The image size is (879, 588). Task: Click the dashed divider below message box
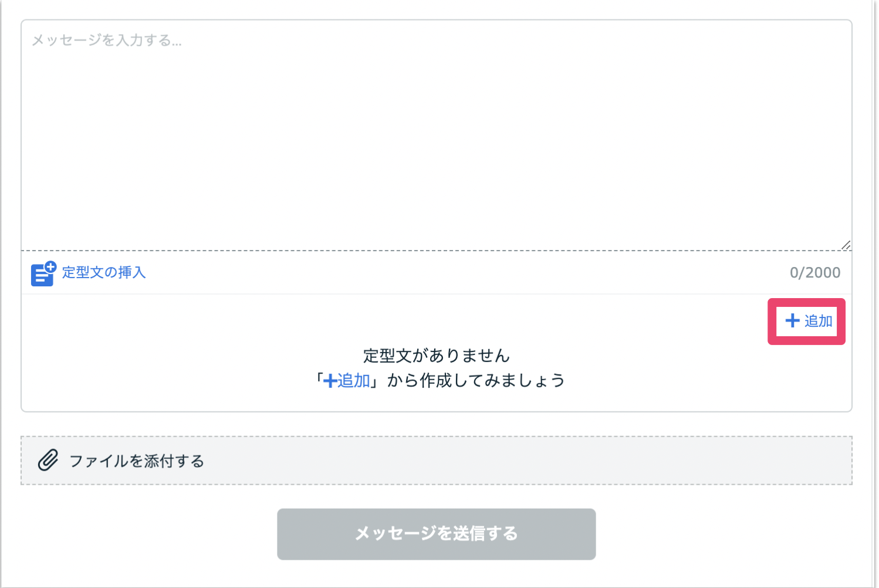point(436,251)
